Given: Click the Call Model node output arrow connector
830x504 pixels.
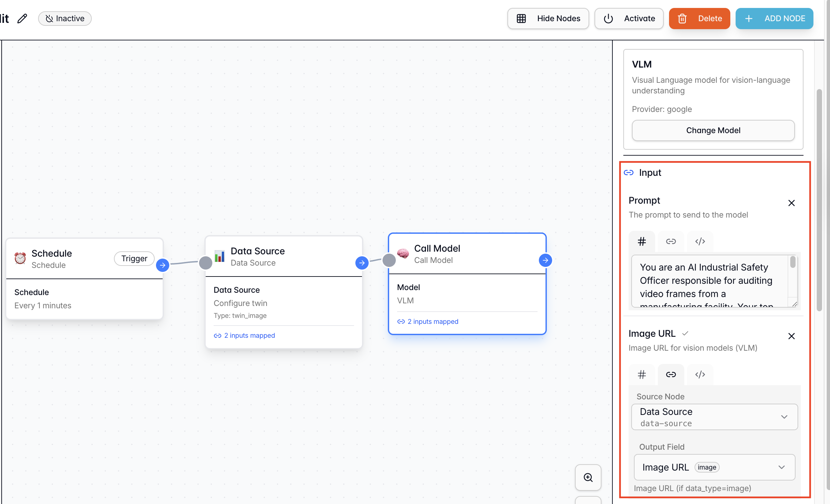Looking at the screenshot, I should [x=545, y=260].
